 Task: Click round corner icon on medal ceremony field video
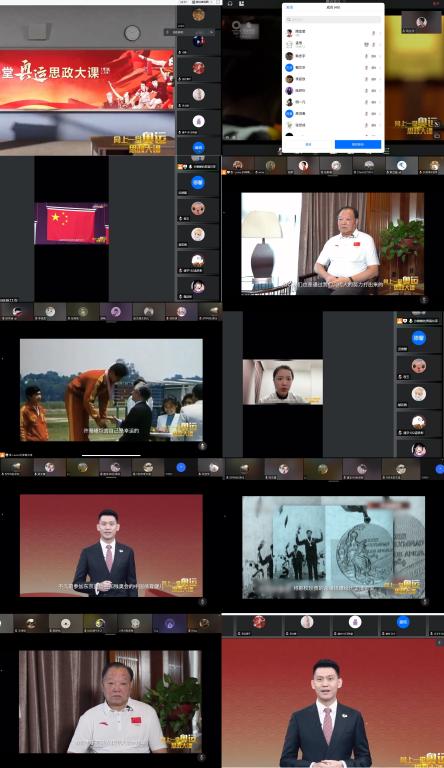tap(203, 446)
